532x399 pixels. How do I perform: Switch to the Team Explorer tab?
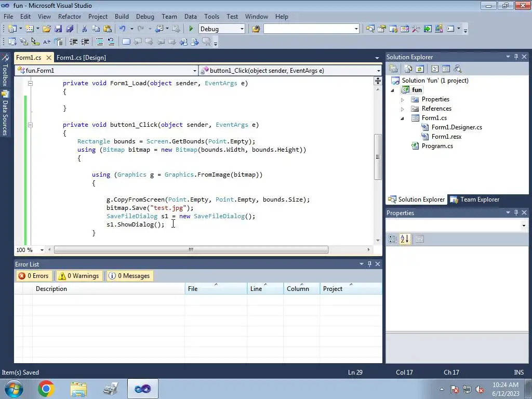coord(475,199)
